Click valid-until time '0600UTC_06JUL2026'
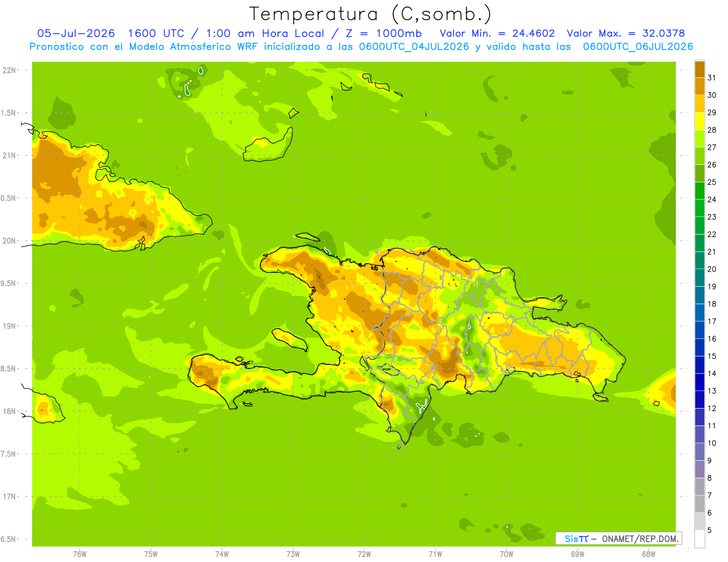 (638, 47)
